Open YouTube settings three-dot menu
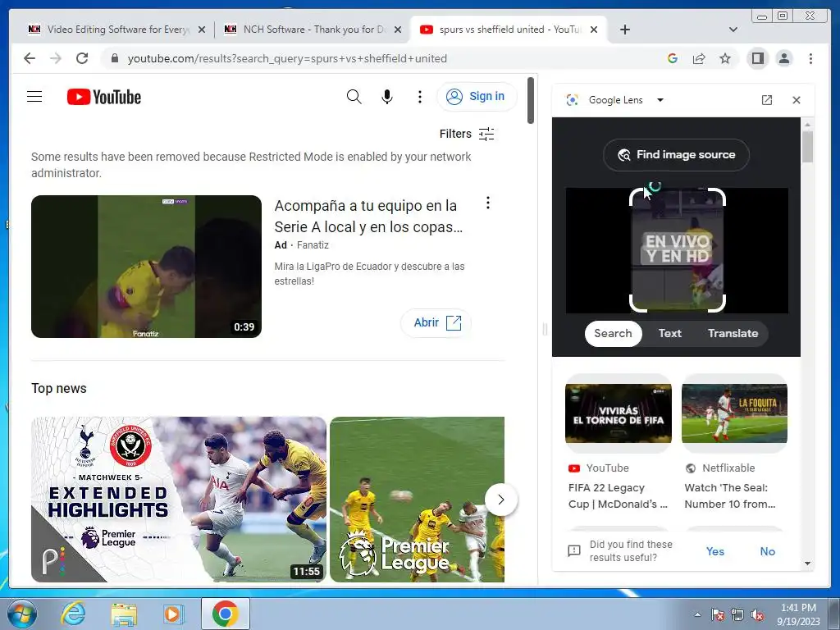The width and height of the screenshot is (840, 630). click(419, 97)
